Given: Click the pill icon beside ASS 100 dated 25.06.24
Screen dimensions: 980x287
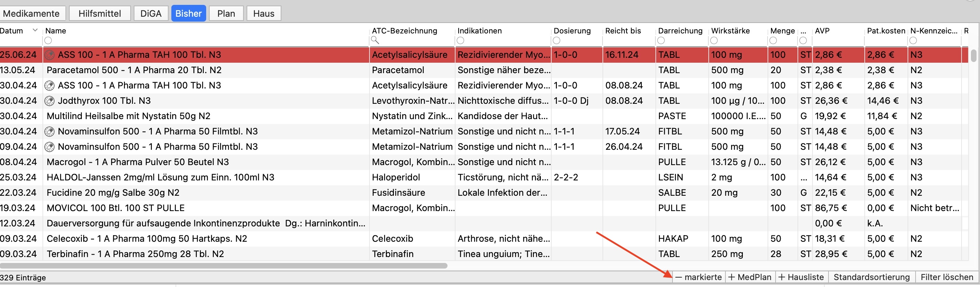Looking at the screenshot, I should (49, 55).
